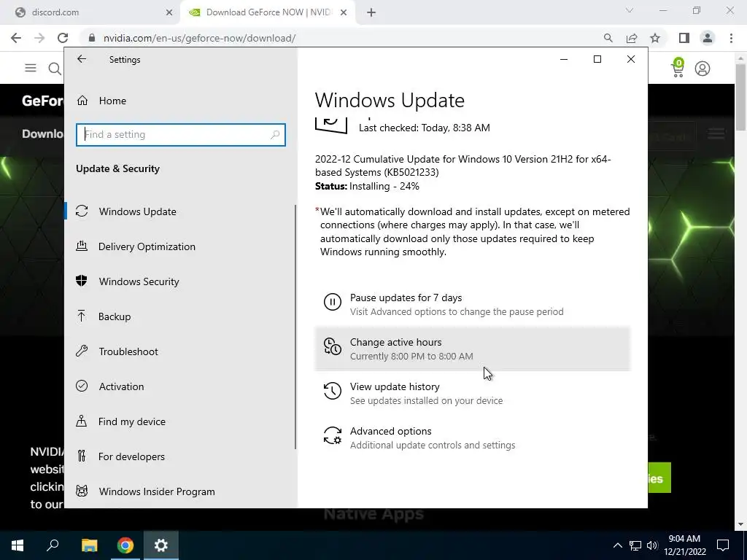Screen dimensions: 747x560
Task: Click the Change active hours clock icon
Action: (333, 346)
